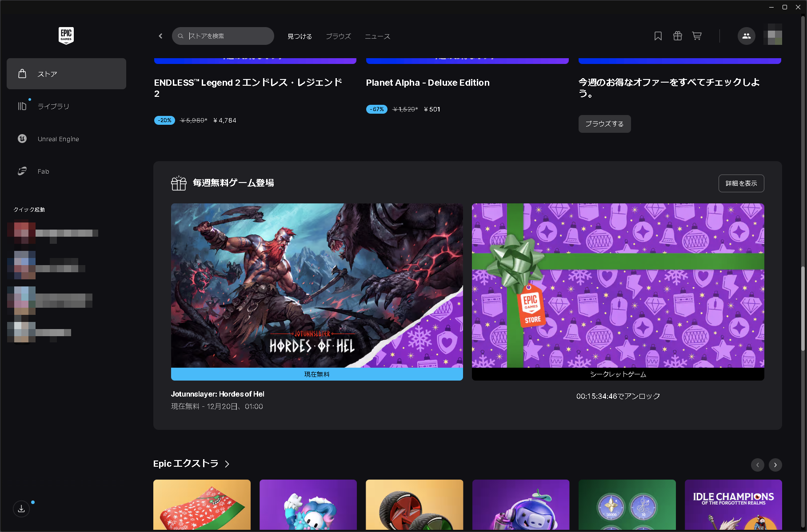Click the シークレットゲーム label
807x532 pixels.
(x=618, y=374)
